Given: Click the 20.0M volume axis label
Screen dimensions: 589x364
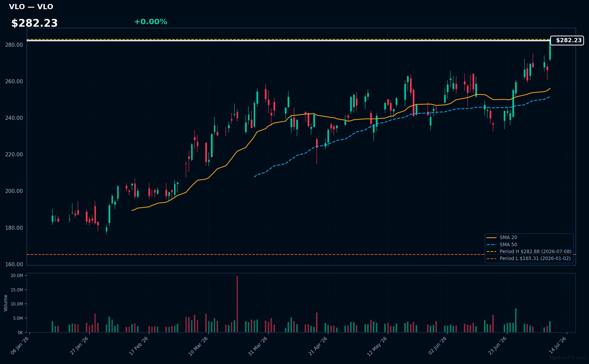Looking at the screenshot, I should click(17, 276).
